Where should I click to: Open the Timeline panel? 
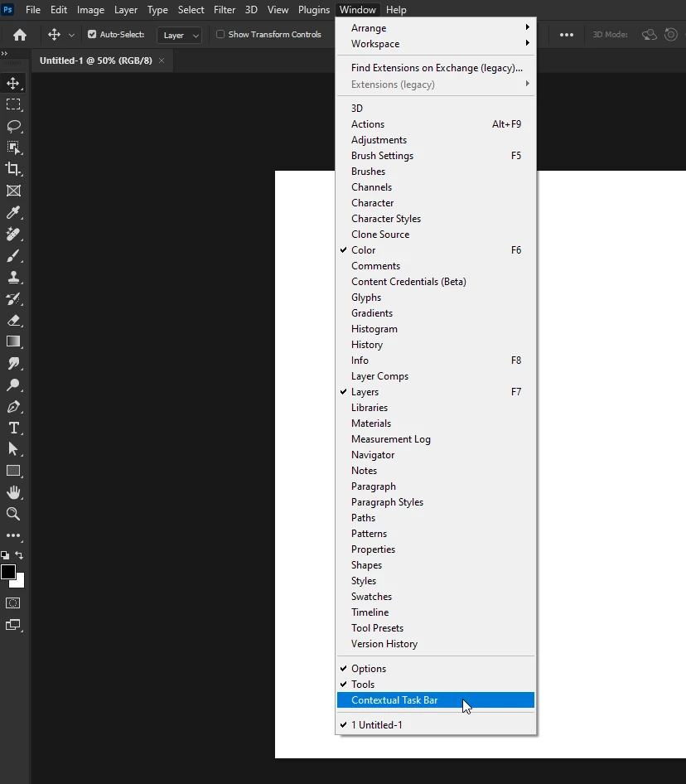click(436, 612)
